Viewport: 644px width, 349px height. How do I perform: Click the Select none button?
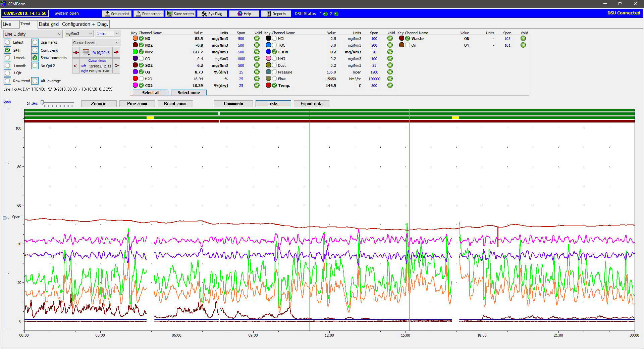(x=189, y=93)
